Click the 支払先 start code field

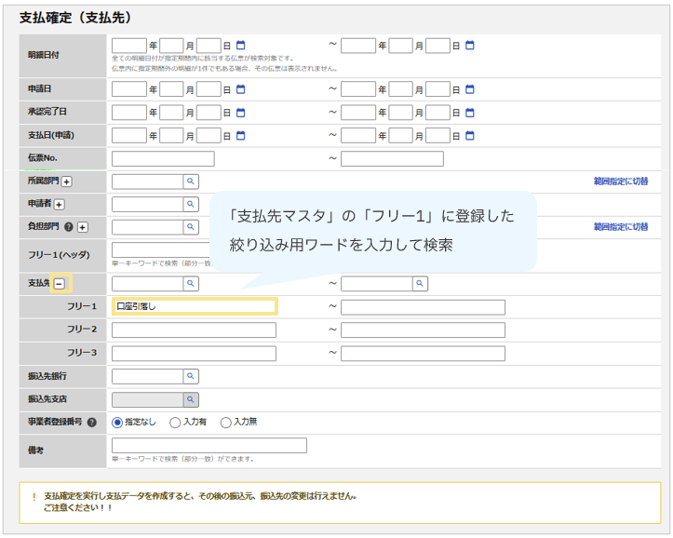click(148, 283)
